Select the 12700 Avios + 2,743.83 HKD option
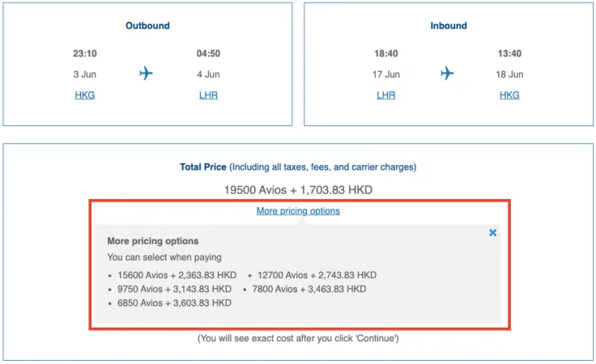The width and height of the screenshot is (596, 364). click(317, 275)
